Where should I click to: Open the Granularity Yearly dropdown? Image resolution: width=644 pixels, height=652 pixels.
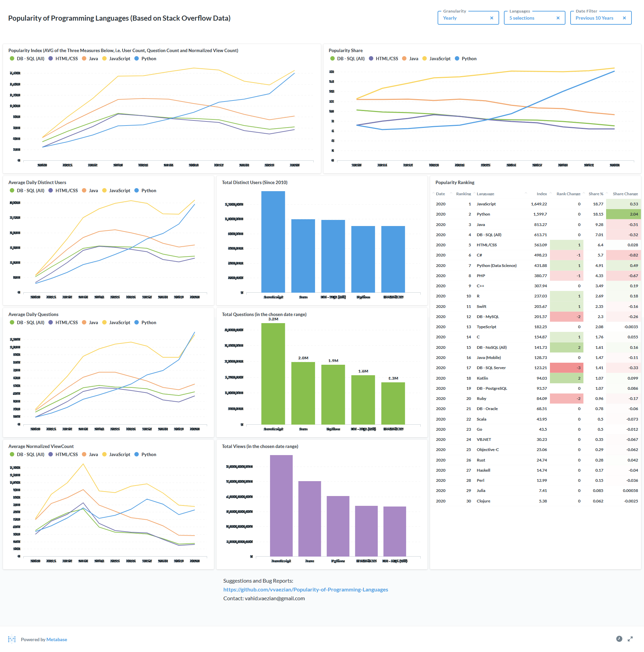(x=468, y=18)
